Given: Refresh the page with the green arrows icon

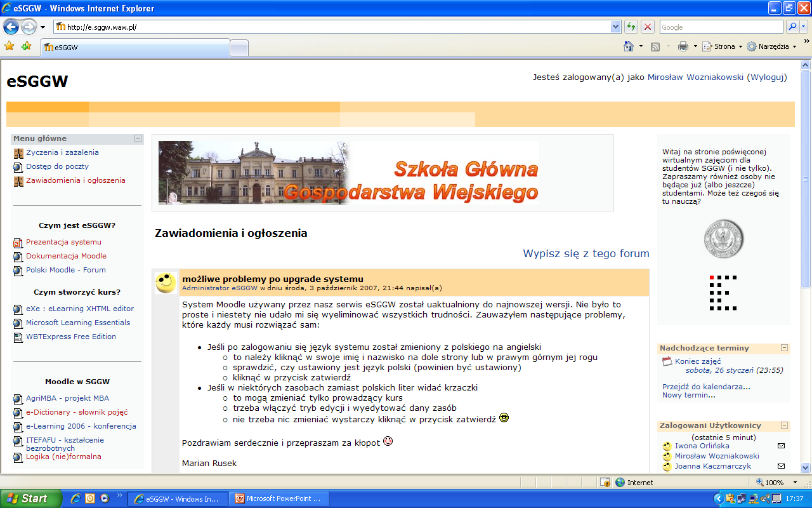Looking at the screenshot, I should click(x=631, y=27).
